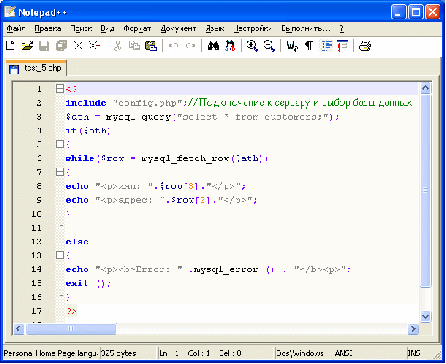Image resolution: width=446 pixels, height=364 pixels.
Task: Zoom out using the magnifier minus icon
Action: coord(269,46)
